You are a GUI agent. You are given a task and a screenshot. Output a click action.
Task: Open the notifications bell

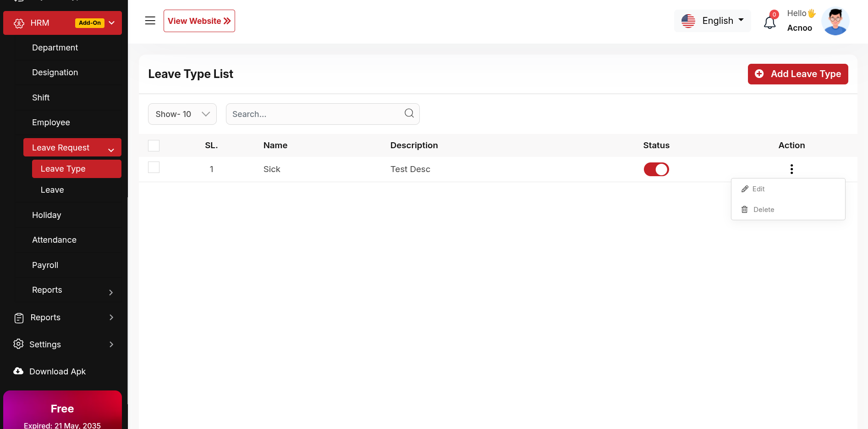point(769,22)
